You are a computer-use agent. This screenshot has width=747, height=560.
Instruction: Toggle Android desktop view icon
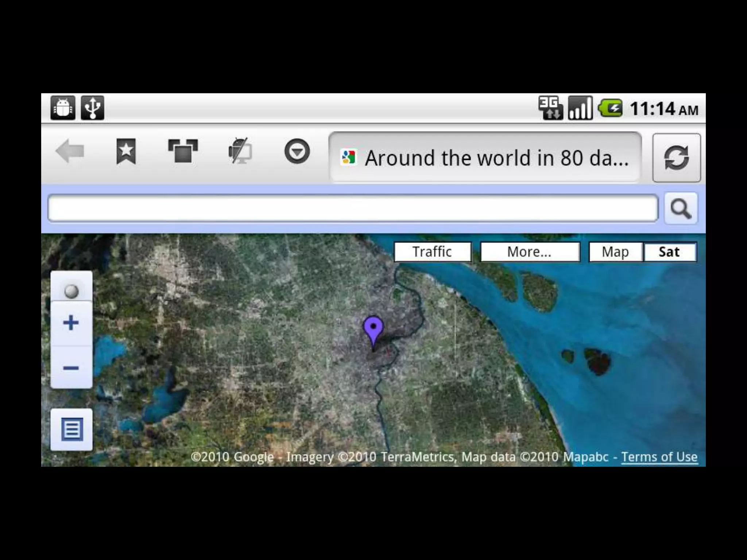240,151
